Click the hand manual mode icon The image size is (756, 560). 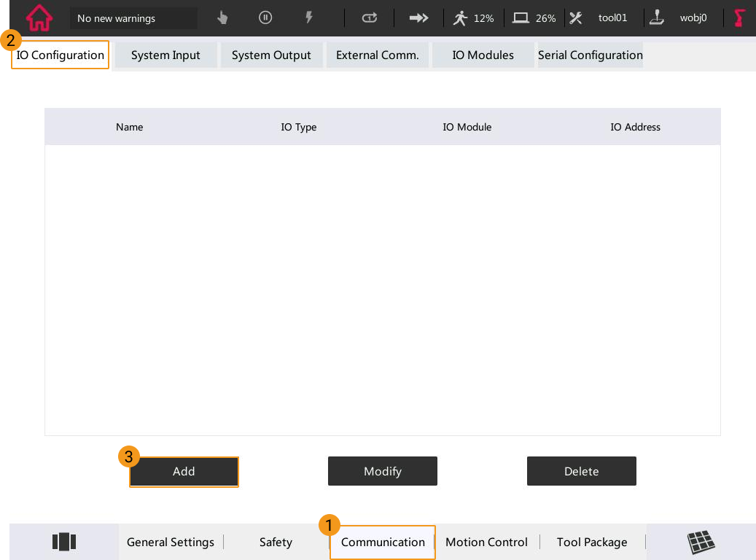[x=223, y=18]
